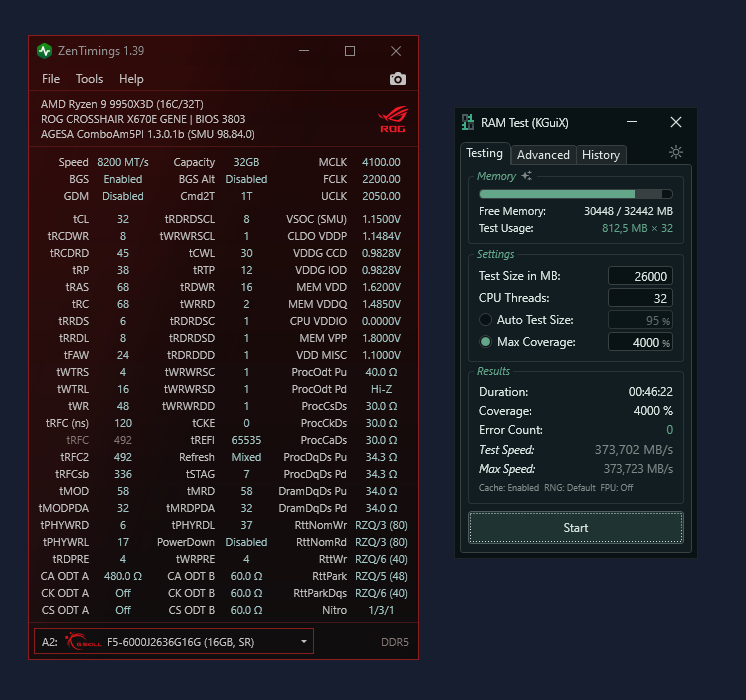Open the Tools menu in ZenTimings
The width and height of the screenshot is (746, 700).
[x=89, y=79]
